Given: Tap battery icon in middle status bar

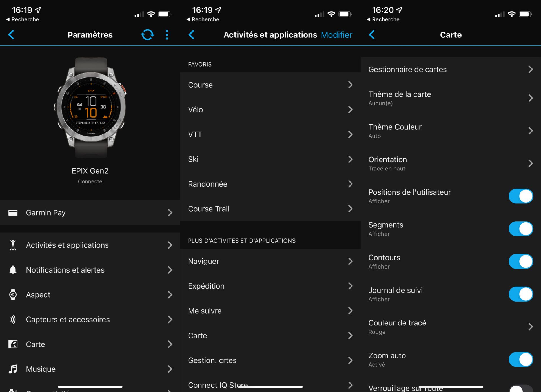Looking at the screenshot, I should 345,14.
